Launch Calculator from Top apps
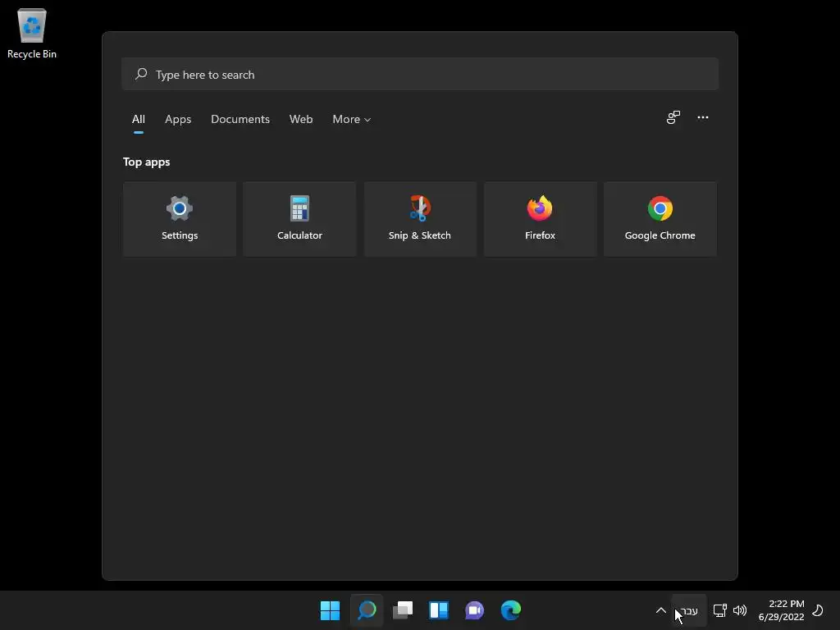The width and height of the screenshot is (840, 630). (x=299, y=218)
